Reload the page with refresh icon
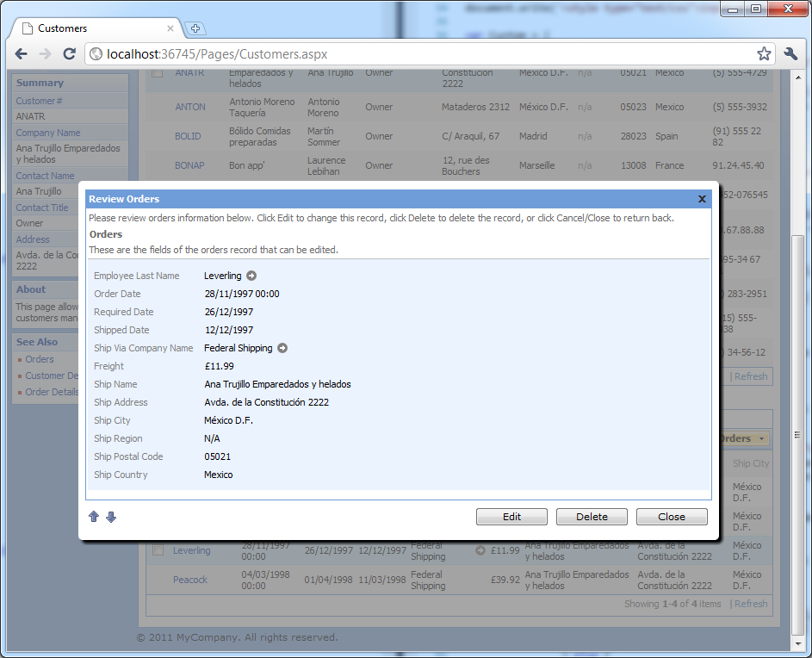Image resolution: width=812 pixels, height=658 pixels. (x=69, y=54)
